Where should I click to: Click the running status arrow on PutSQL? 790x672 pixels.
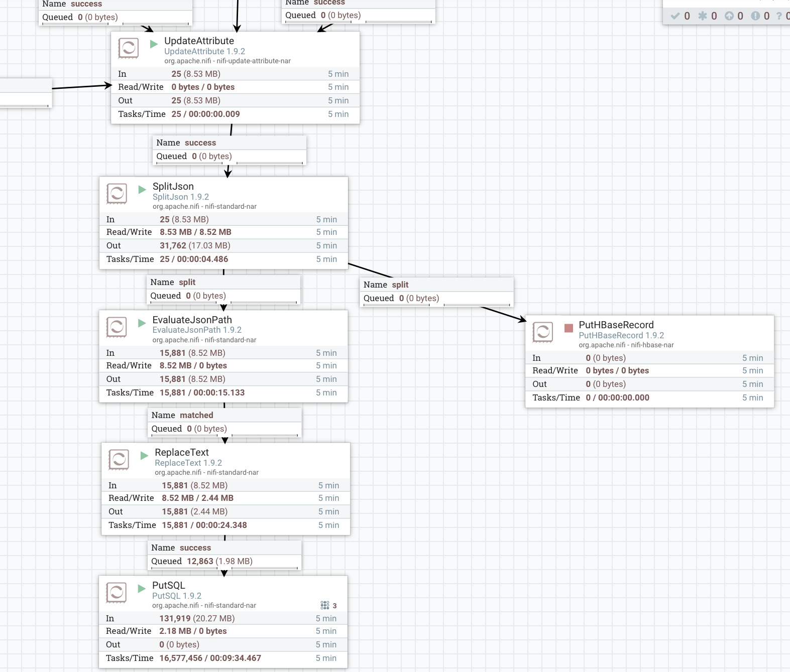(142, 588)
